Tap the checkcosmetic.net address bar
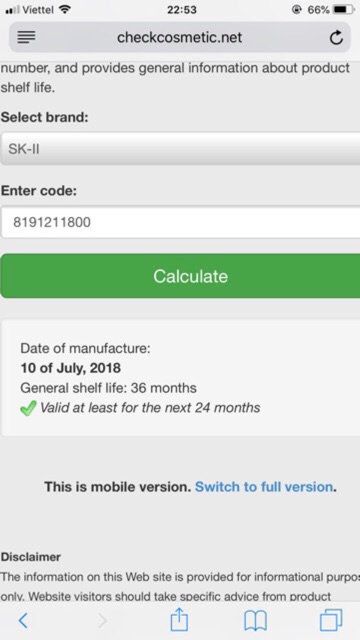Image resolution: width=360 pixels, height=640 pixels. (x=180, y=38)
